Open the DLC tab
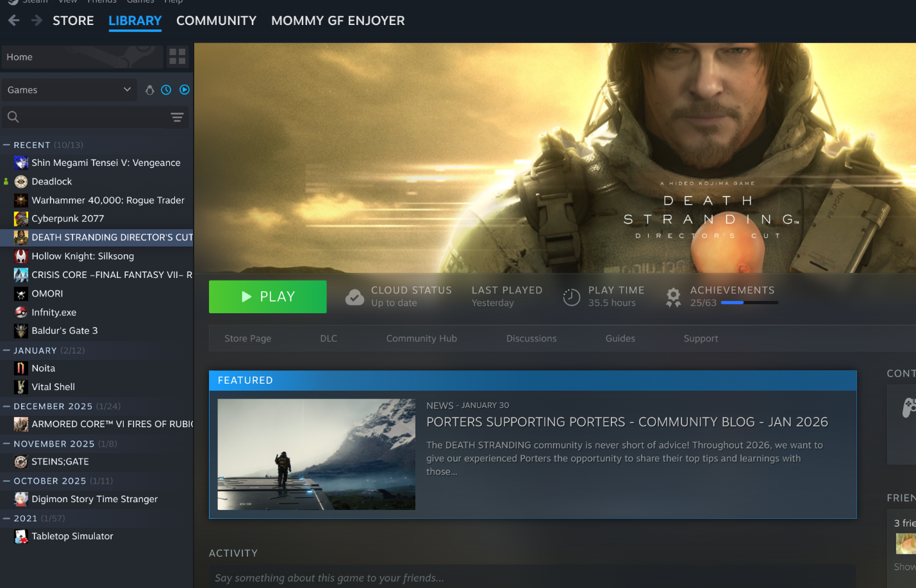This screenshot has width=916, height=588. pyautogui.click(x=329, y=338)
